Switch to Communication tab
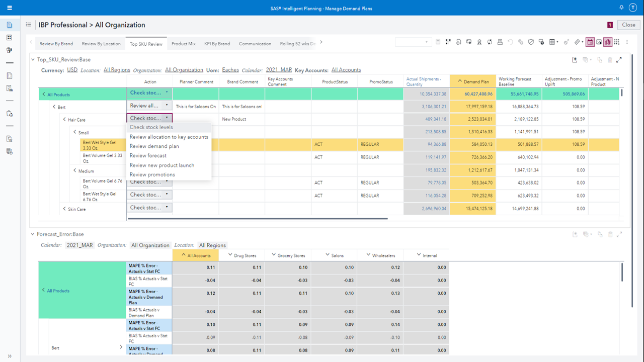 pyautogui.click(x=255, y=44)
